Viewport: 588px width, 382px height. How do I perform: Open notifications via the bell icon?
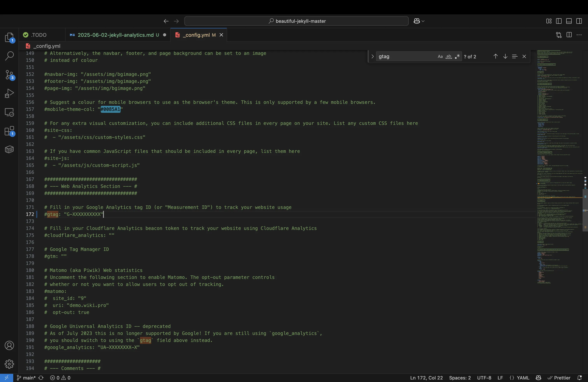[x=580, y=378]
